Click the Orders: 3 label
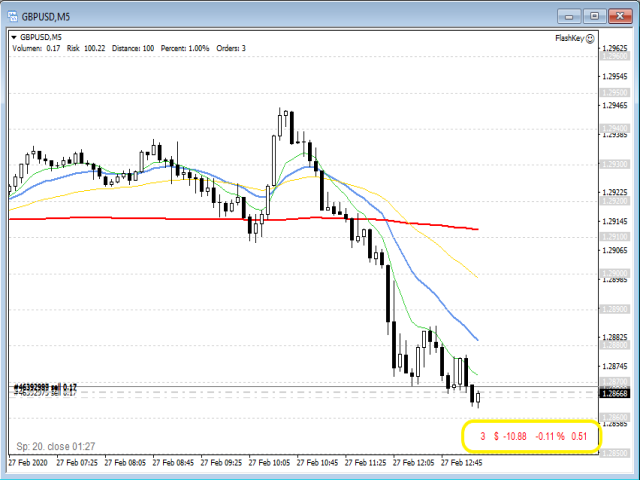Viewport: 640px width, 480px height. point(231,48)
